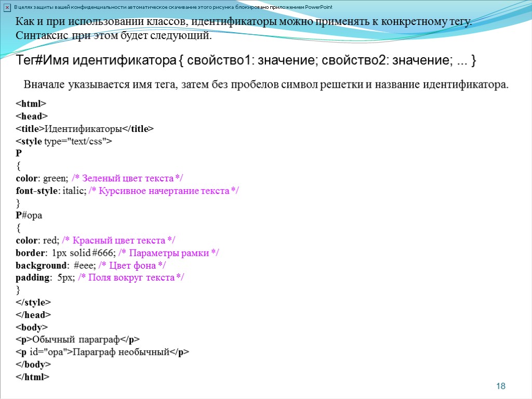Click the 'color: green;' code line

click(99, 178)
